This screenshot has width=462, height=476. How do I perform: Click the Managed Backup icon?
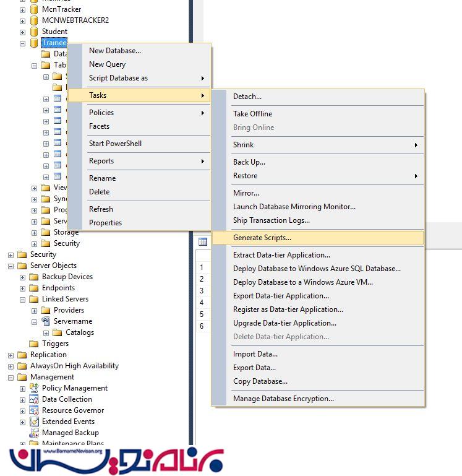34,433
